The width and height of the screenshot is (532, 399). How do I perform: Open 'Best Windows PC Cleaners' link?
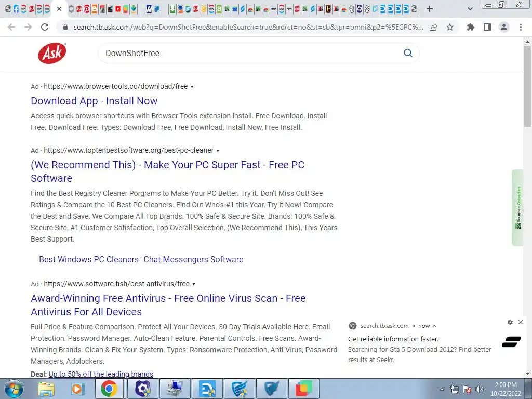pyautogui.click(x=89, y=260)
